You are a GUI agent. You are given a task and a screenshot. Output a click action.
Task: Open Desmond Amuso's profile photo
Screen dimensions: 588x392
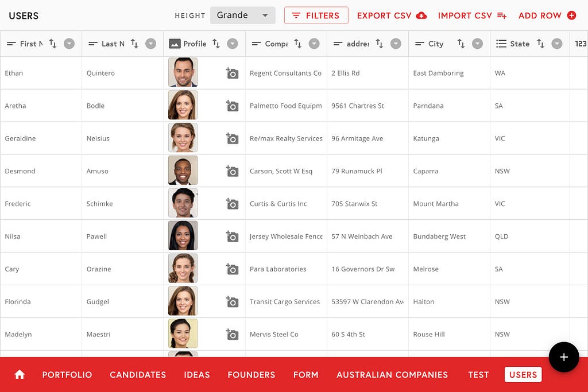pyautogui.click(x=183, y=170)
